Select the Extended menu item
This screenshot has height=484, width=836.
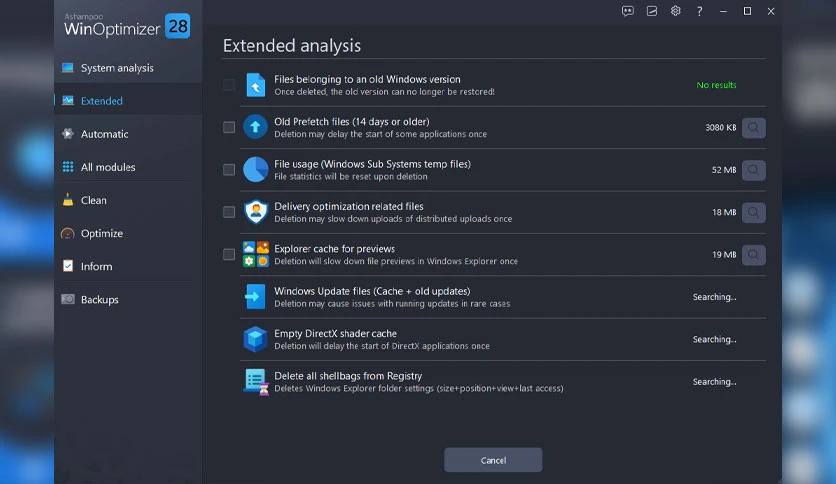tap(128, 101)
